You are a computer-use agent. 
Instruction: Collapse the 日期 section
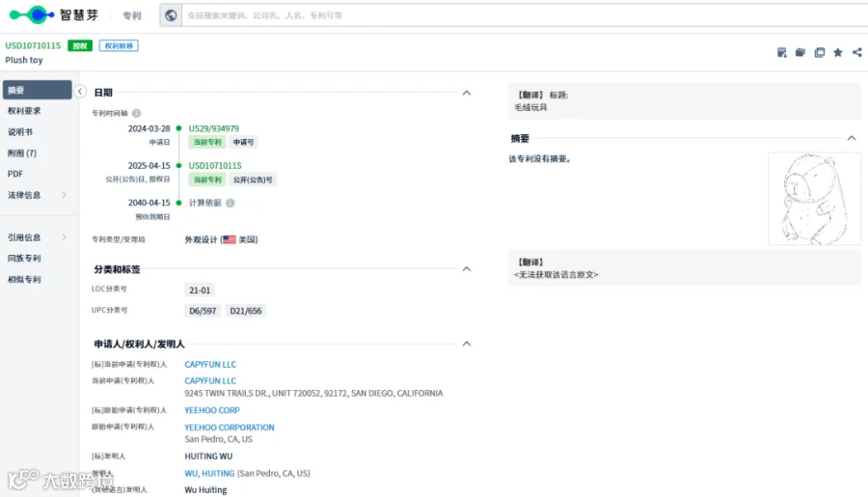(x=467, y=93)
